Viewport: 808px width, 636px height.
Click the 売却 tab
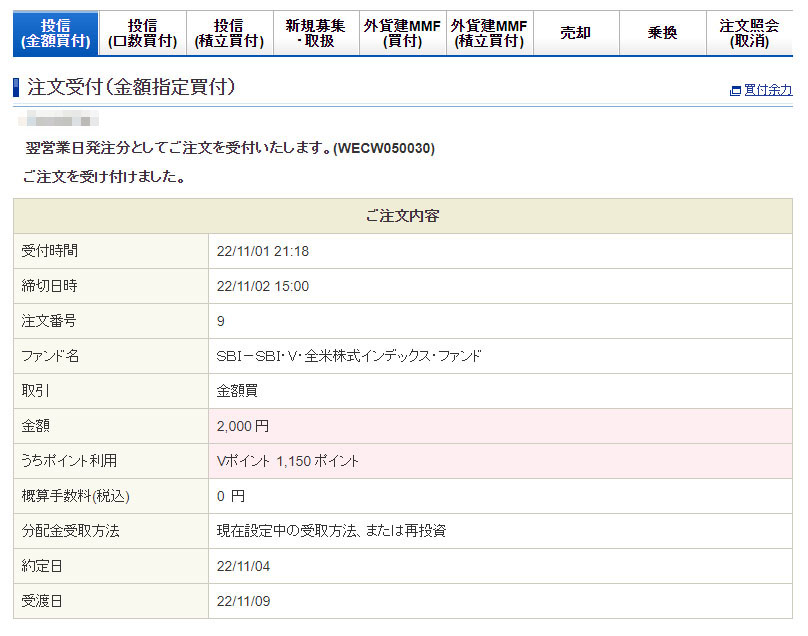(x=575, y=33)
